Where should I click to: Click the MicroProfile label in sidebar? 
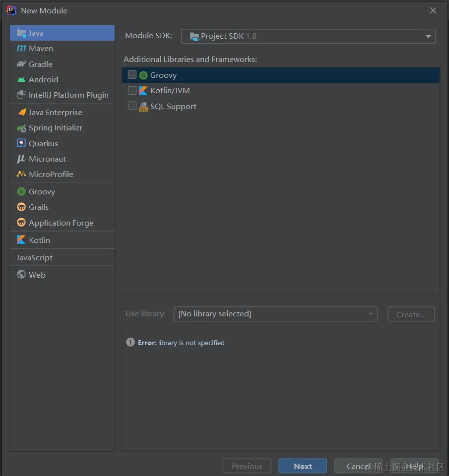[x=51, y=174]
